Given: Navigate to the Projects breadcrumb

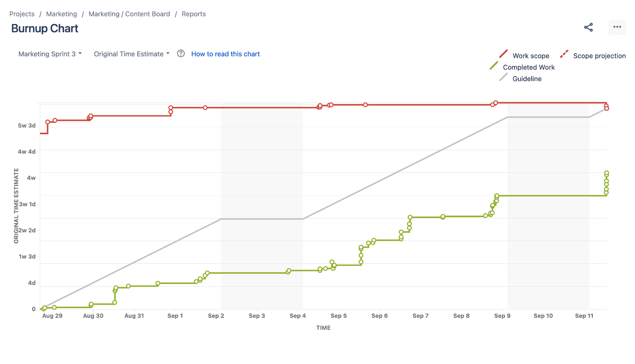Looking at the screenshot, I should click(22, 14).
